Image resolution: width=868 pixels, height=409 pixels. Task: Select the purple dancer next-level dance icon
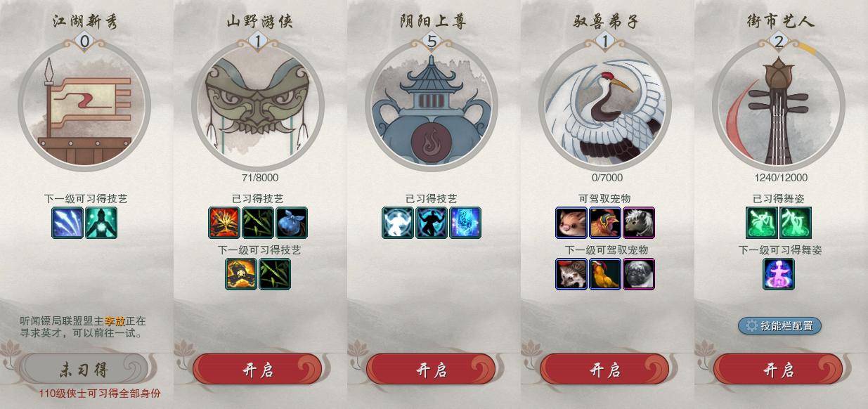tap(779, 274)
